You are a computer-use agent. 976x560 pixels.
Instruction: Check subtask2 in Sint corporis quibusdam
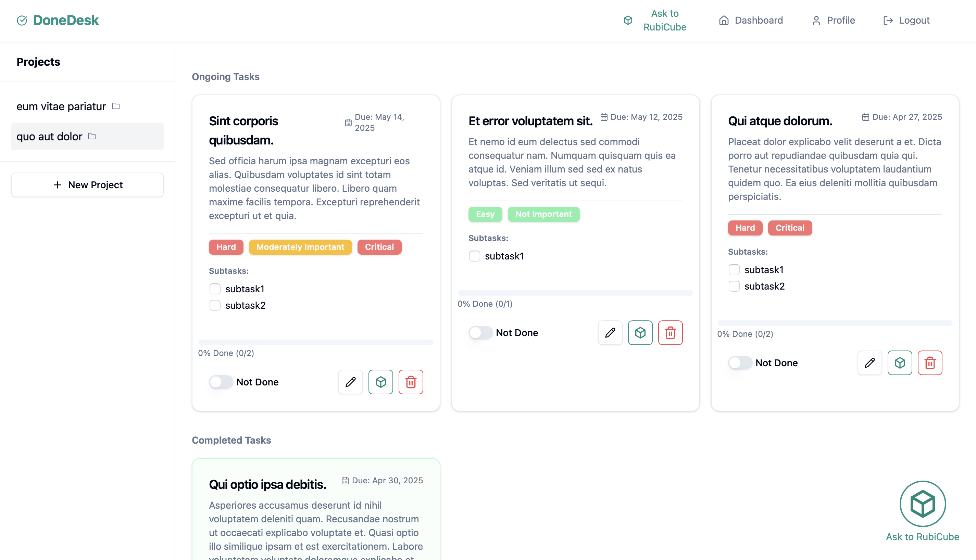pyautogui.click(x=215, y=305)
